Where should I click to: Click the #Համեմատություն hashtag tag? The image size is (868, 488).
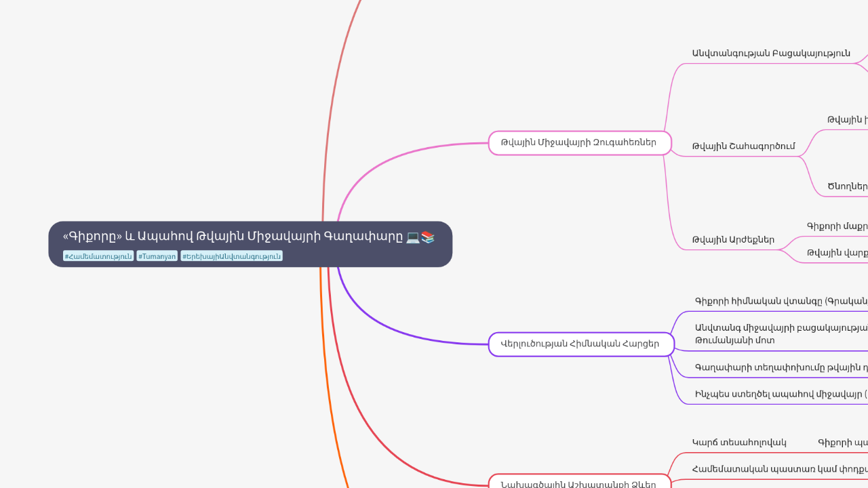tap(98, 256)
